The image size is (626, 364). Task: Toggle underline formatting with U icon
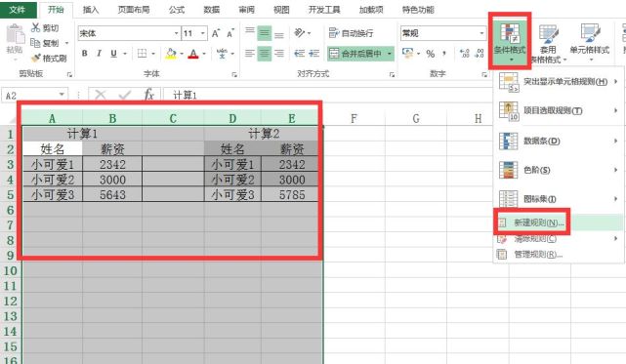pyautogui.click(x=114, y=54)
